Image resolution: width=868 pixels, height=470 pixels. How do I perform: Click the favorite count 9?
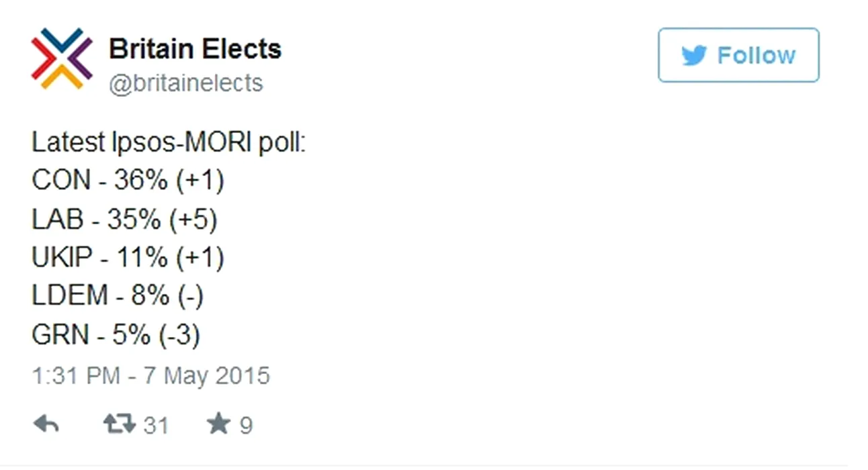246,425
